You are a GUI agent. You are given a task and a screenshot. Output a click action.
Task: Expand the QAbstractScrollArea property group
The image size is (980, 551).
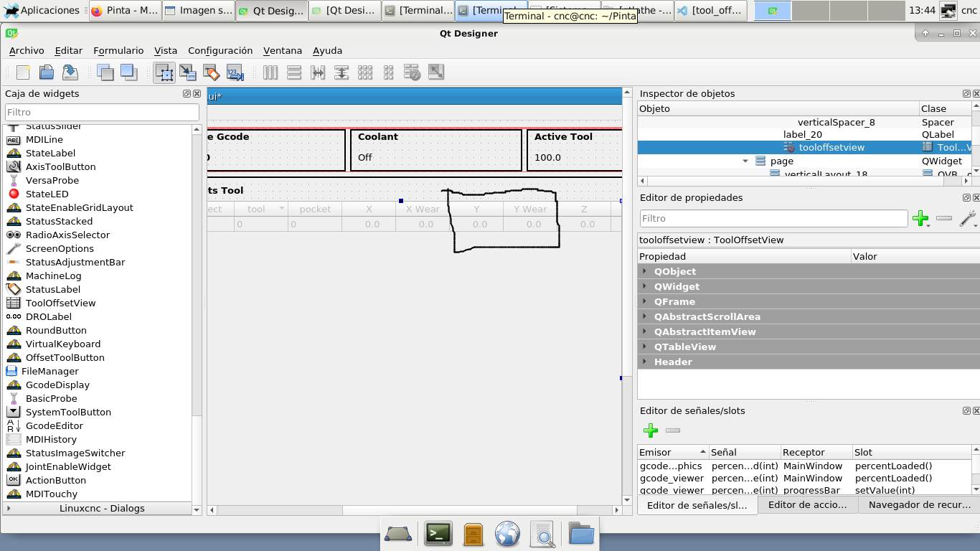[645, 316]
